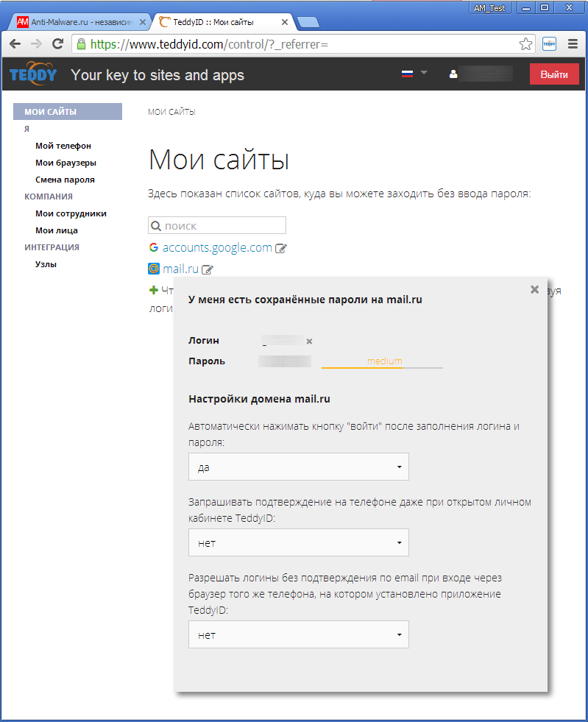
Task: Open the Chrome hamburger menu
Action: 573,44
